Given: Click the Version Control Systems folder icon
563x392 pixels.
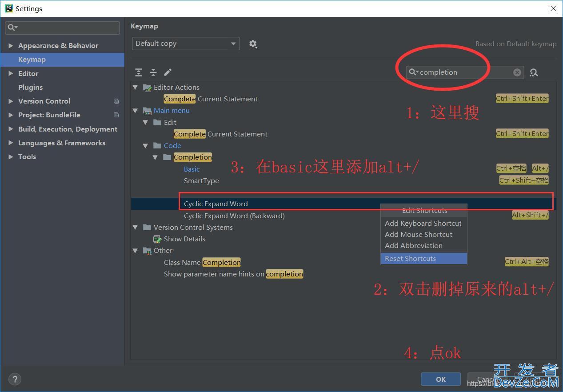Looking at the screenshot, I should point(147,227).
